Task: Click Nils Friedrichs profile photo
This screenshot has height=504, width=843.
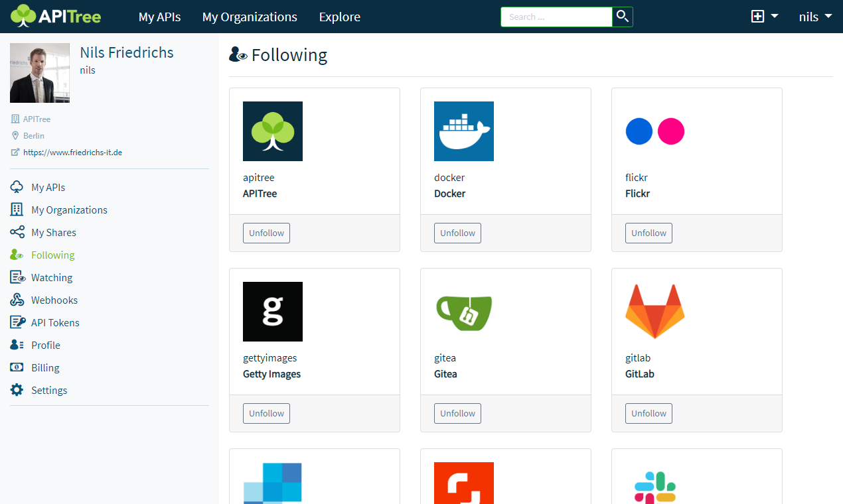Action: pyautogui.click(x=40, y=73)
